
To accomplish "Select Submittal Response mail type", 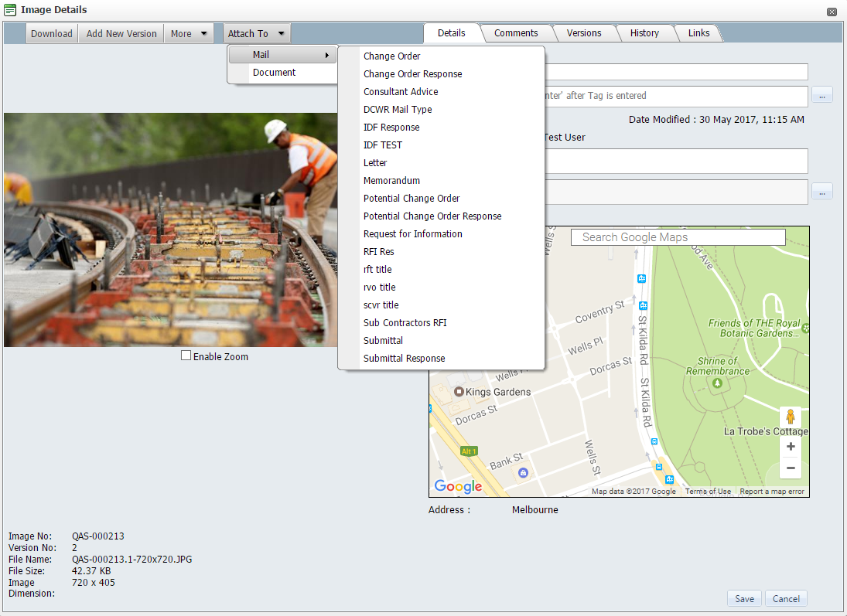I will pos(404,359).
